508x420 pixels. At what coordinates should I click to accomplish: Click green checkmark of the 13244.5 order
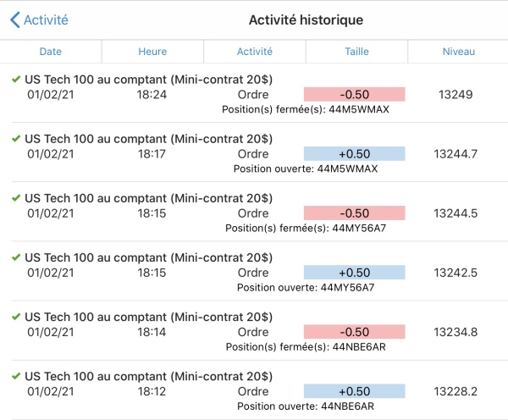coord(15,197)
